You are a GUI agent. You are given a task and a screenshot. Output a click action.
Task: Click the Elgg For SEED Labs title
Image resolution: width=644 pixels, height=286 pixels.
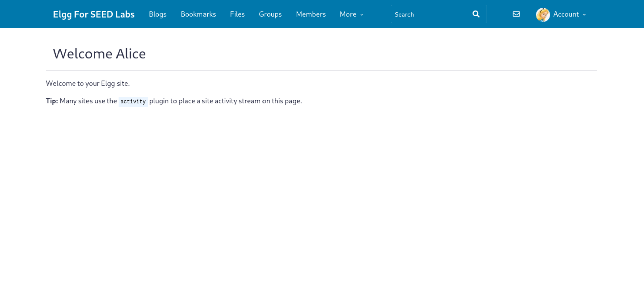(x=94, y=14)
